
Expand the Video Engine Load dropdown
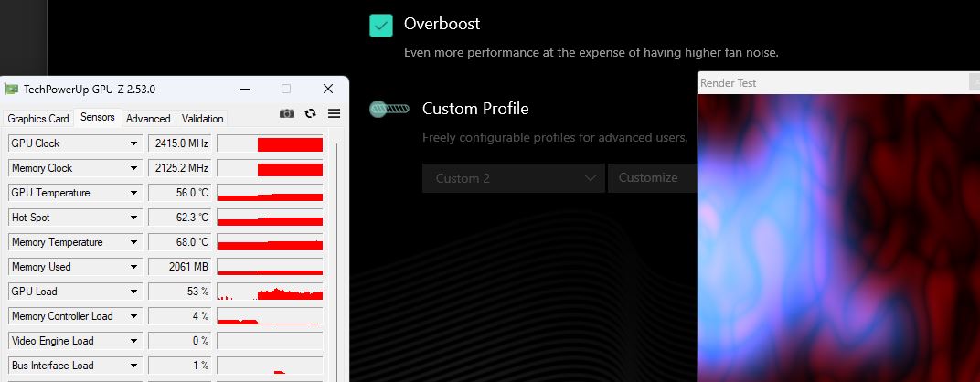tap(133, 342)
